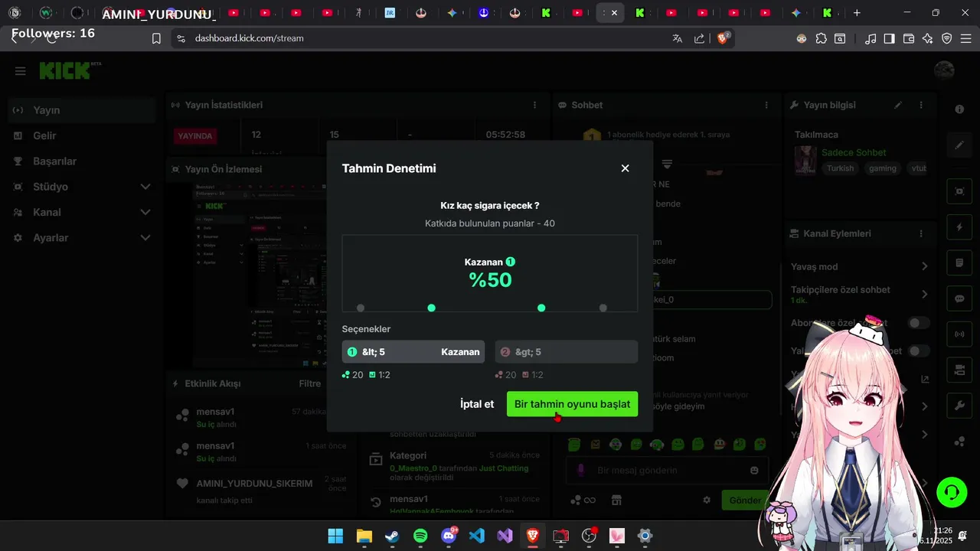The height and width of the screenshot is (551, 980).
Task: Click the Brave Shields icon
Action: click(723, 38)
